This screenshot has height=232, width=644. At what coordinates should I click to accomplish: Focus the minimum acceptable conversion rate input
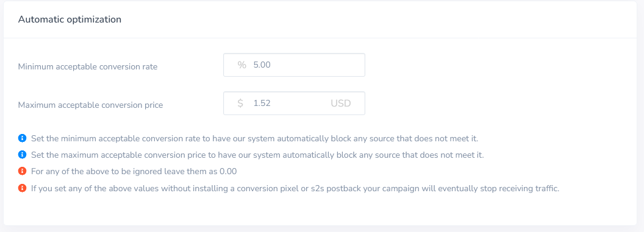(x=294, y=65)
